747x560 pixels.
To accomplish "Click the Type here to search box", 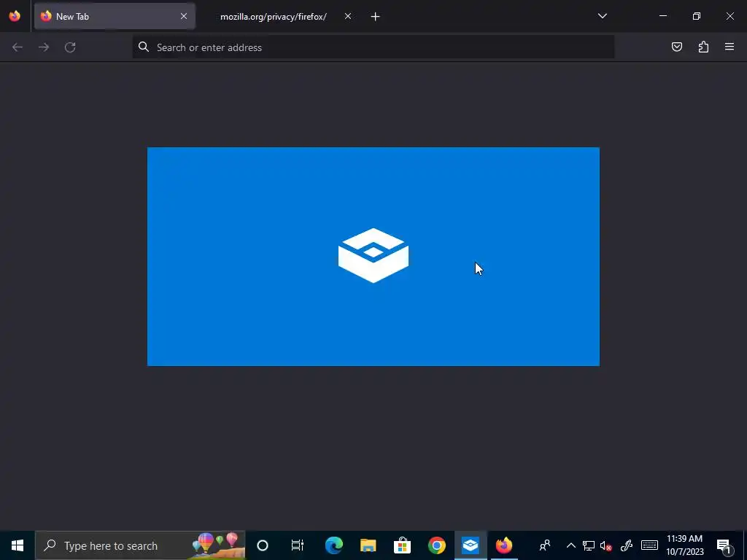I will coord(140,545).
